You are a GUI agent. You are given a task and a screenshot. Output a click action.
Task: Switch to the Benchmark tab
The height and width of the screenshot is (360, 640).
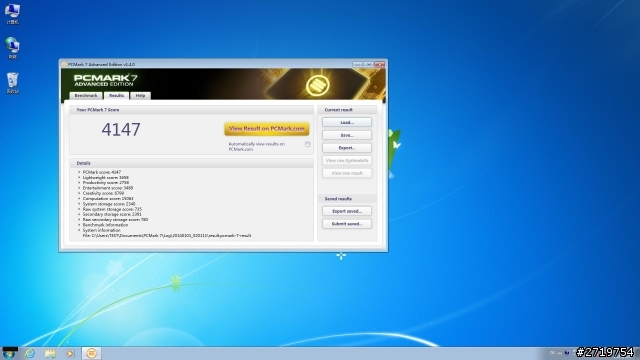click(x=86, y=96)
